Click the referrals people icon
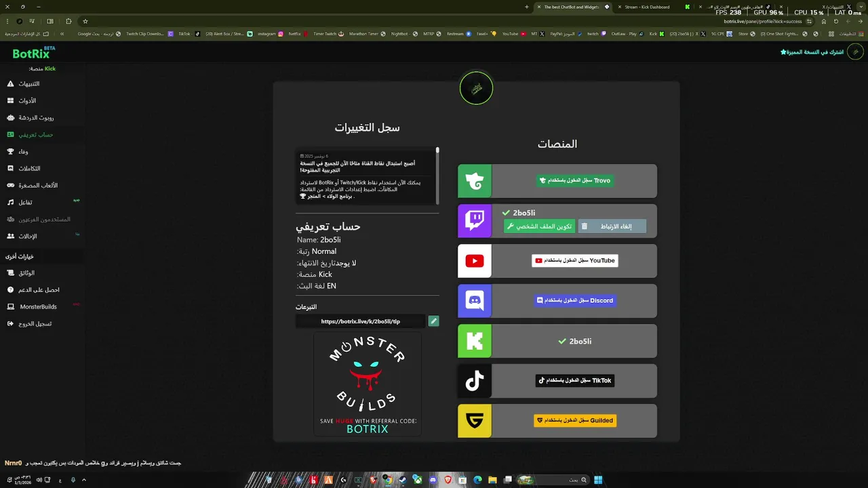 pos(10,237)
